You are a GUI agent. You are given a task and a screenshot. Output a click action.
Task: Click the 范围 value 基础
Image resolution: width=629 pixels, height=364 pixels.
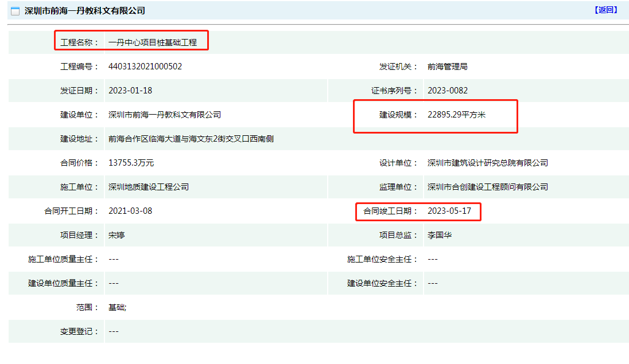coord(117,307)
